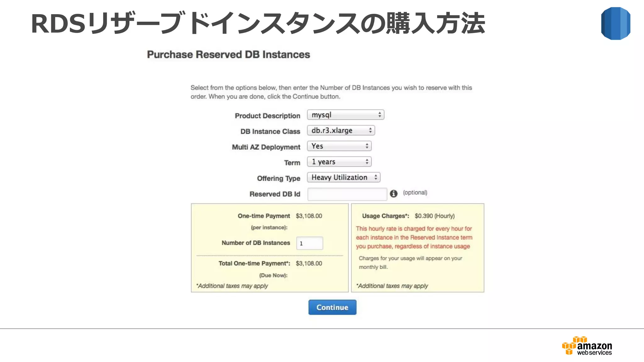Click the Charges for your usage note
Viewport: 644px width, 362px height.
(410, 263)
